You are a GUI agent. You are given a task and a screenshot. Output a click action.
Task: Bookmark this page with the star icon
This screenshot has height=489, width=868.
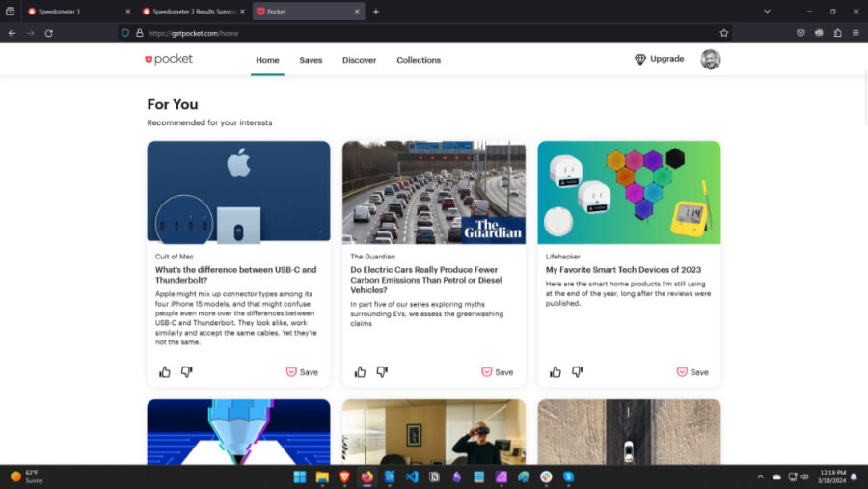pos(723,33)
